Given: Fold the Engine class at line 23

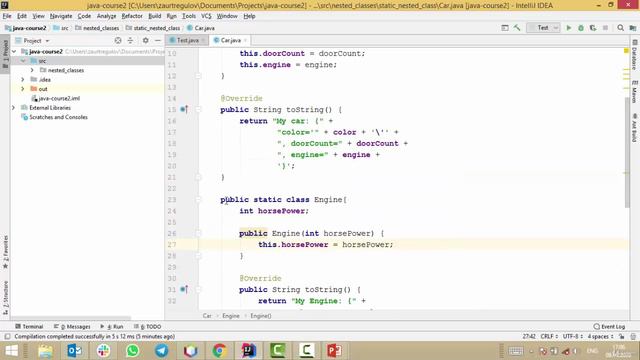Looking at the screenshot, I should point(198,200).
